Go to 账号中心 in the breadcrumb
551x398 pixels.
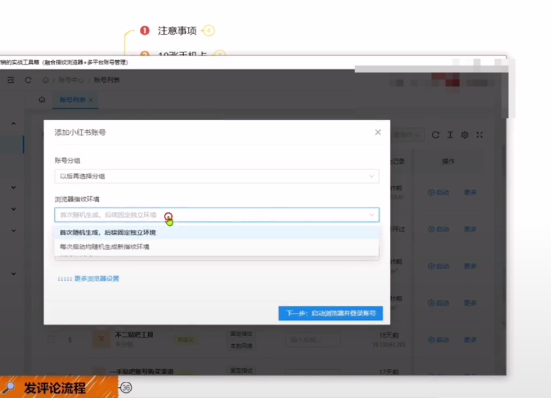click(71, 80)
